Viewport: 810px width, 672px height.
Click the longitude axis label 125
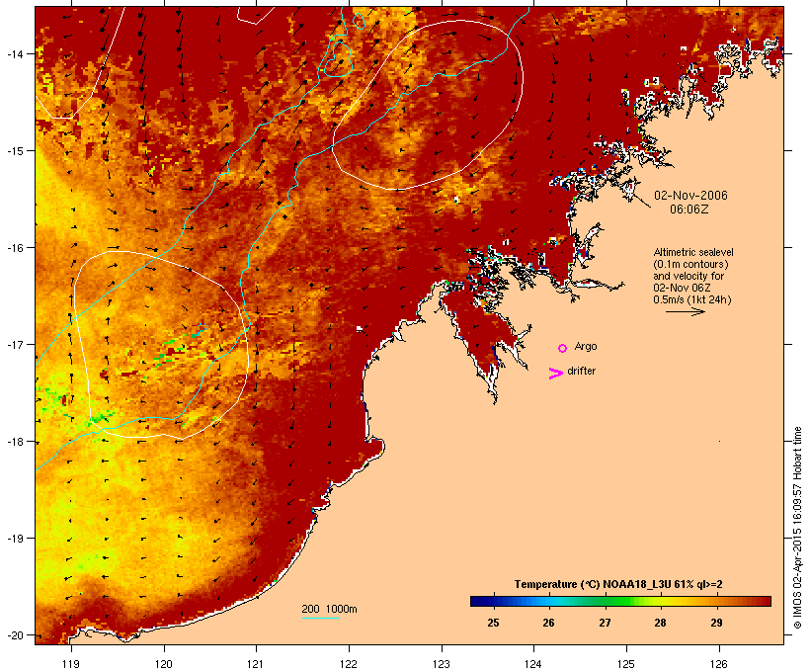coord(626,664)
